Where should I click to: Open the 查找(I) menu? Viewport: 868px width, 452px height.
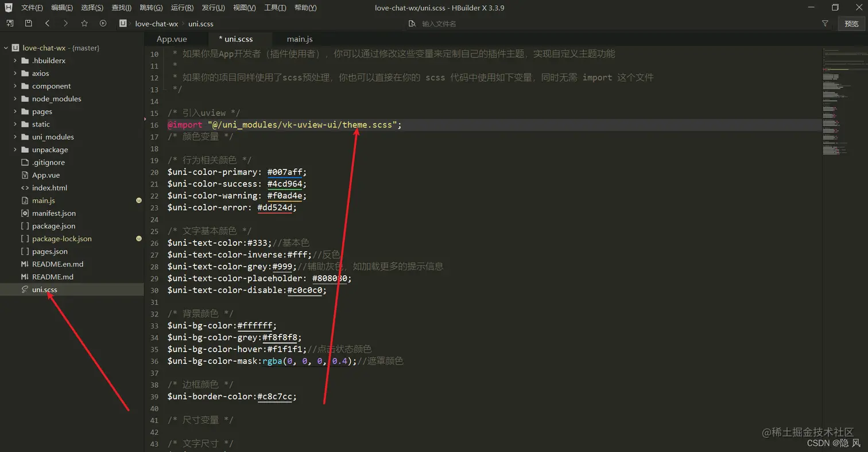[x=122, y=7]
